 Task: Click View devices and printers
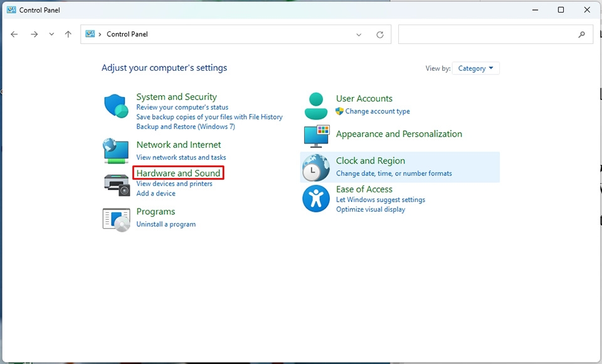(174, 184)
